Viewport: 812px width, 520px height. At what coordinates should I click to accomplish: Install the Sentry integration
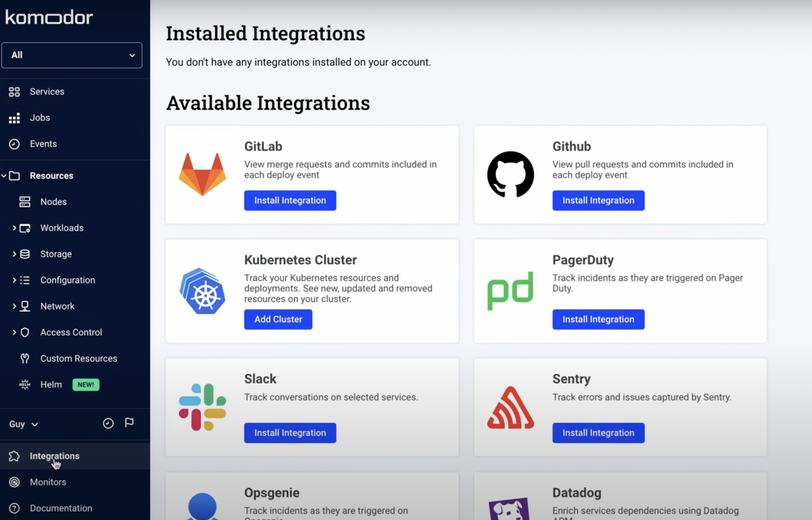coord(598,433)
